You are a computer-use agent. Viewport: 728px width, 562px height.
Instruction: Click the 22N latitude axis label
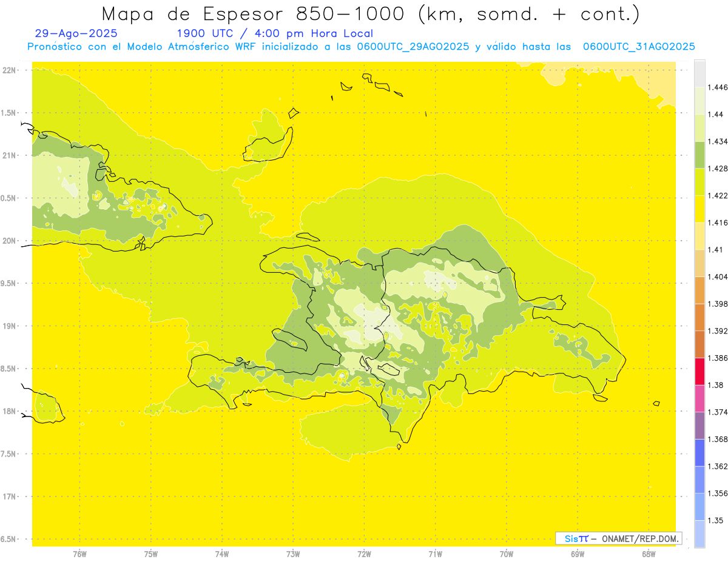[9, 70]
